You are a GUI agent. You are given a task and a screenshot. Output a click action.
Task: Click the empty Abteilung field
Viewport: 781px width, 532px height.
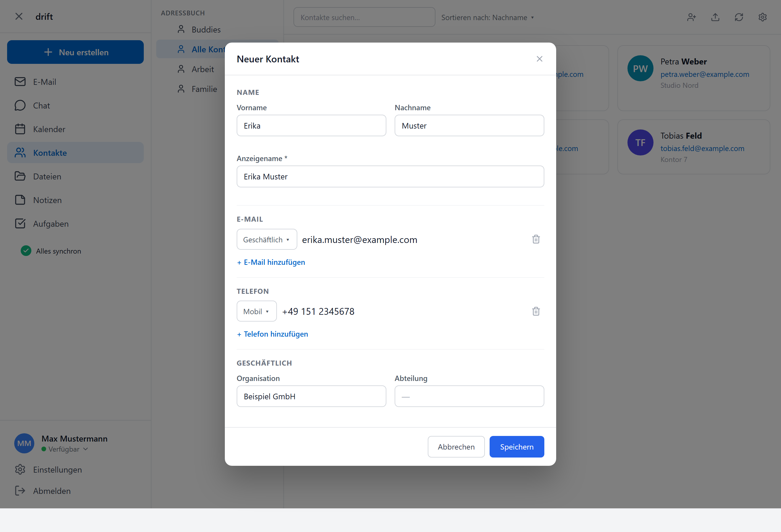[469, 396]
